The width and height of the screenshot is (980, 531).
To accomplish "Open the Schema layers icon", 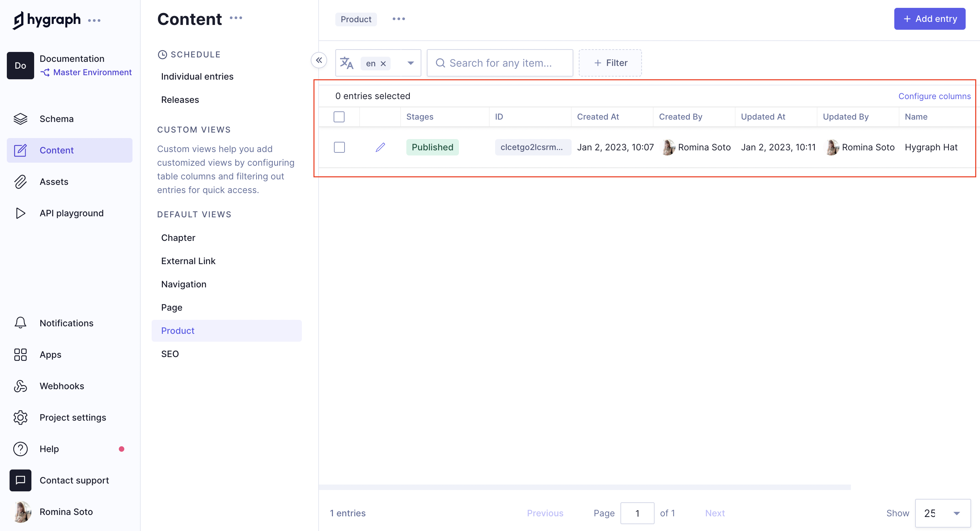I will (x=20, y=119).
